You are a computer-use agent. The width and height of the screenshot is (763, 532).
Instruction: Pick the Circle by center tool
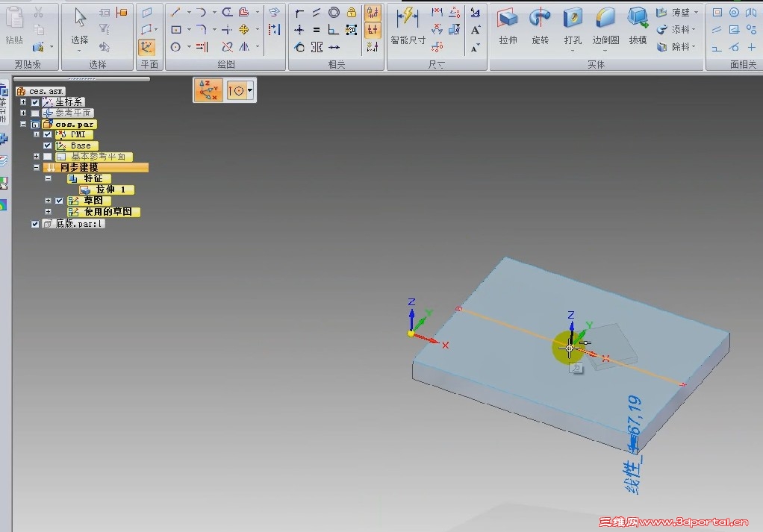(175, 47)
